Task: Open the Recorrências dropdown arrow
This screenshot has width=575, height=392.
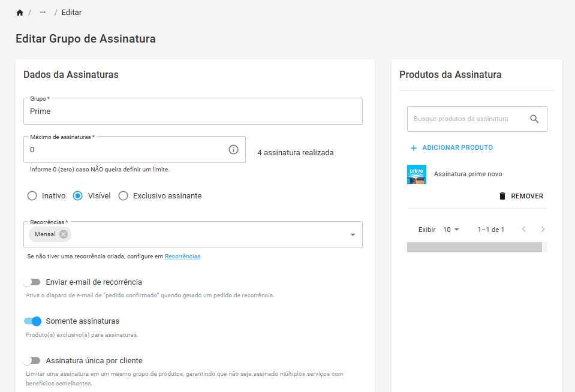Action: [353, 235]
